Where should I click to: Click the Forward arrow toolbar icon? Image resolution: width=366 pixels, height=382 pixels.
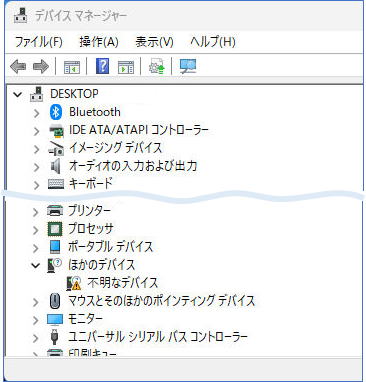(41, 66)
